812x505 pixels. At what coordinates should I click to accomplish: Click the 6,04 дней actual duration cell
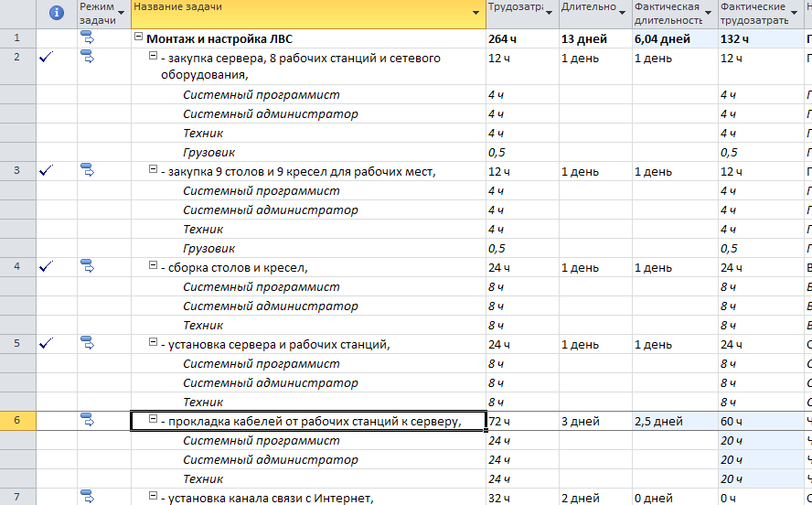675,38
